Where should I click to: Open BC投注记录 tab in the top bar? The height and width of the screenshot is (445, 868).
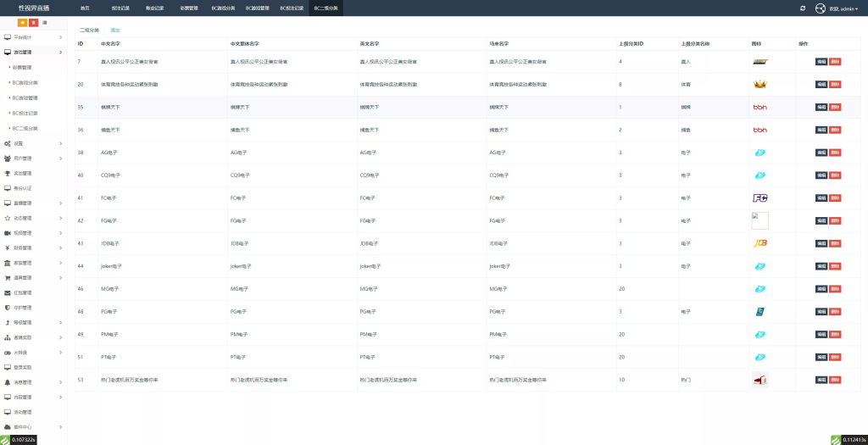pyautogui.click(x=292, y=8)
